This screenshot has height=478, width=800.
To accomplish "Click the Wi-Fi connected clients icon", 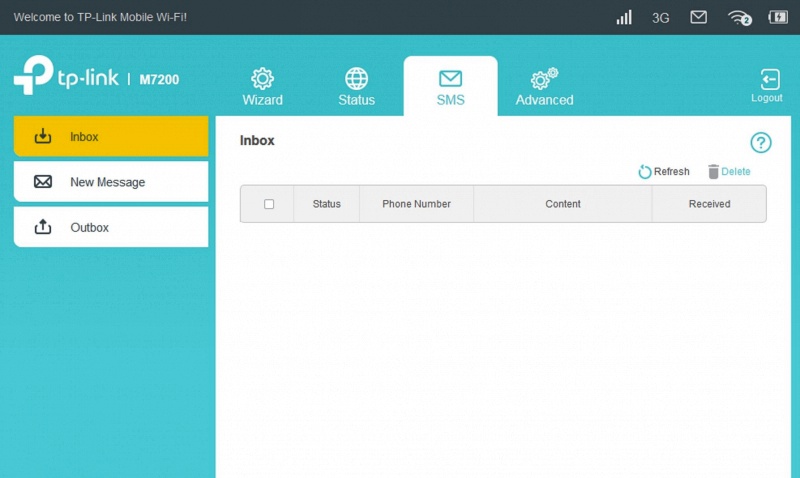I will pyautogui.click(x=739, y=17).
